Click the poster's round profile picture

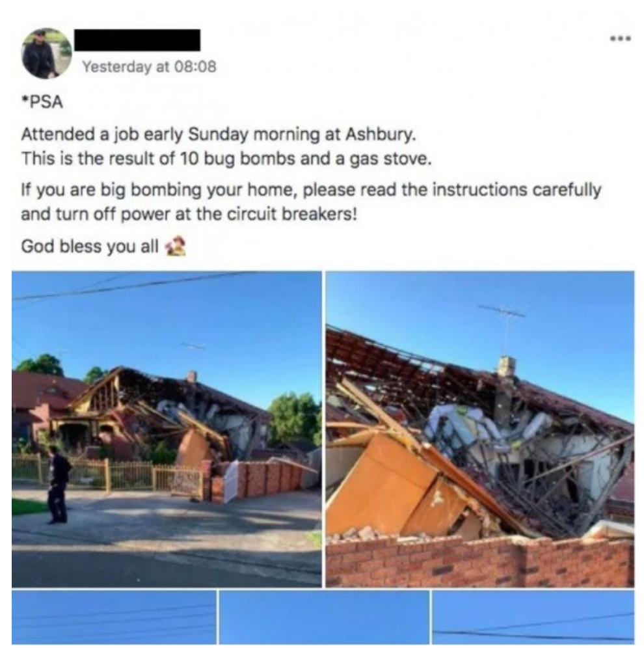pyautogui.click(x=47, y=53)
